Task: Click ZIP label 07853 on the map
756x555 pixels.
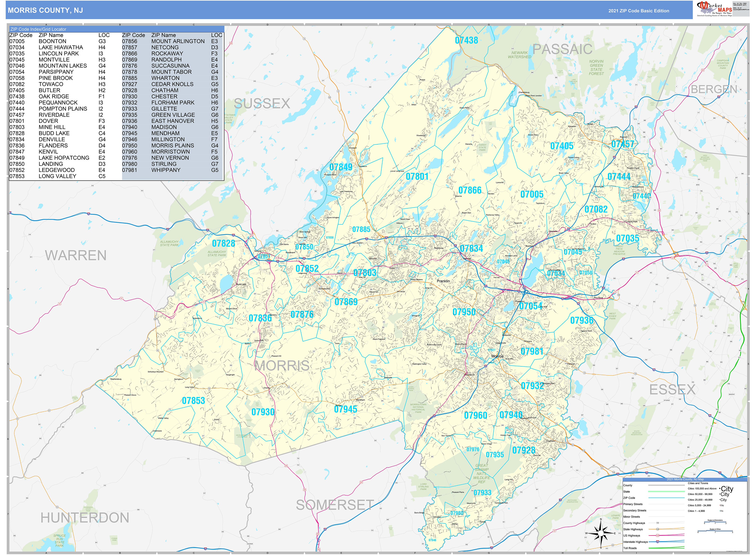Action: coord(193,400)
